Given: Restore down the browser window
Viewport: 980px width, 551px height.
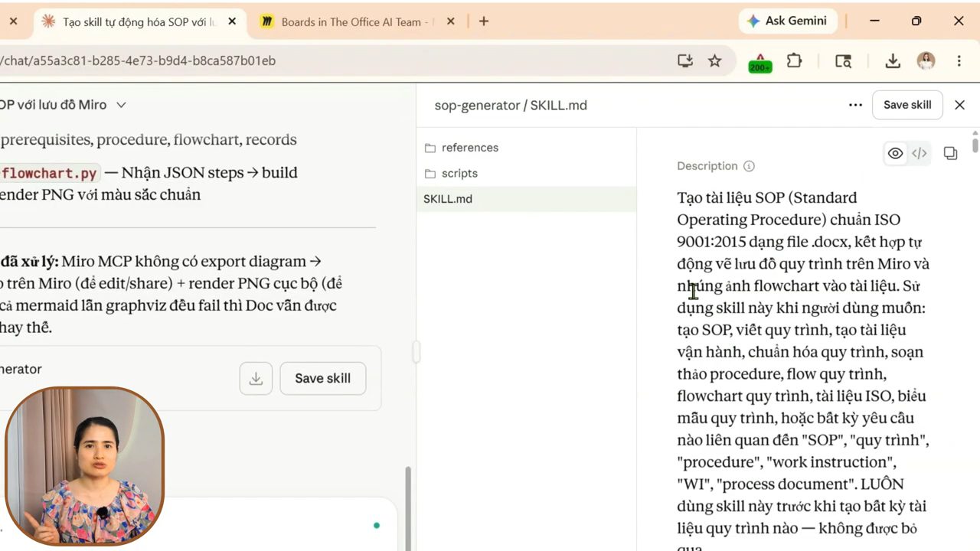Looking at the screenshot, I should (916, 21).
